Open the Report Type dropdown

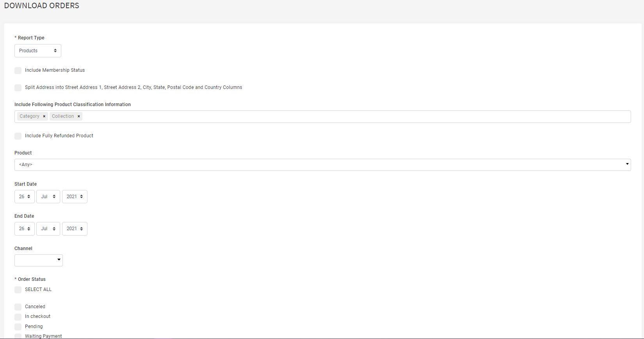coord(38,51)
